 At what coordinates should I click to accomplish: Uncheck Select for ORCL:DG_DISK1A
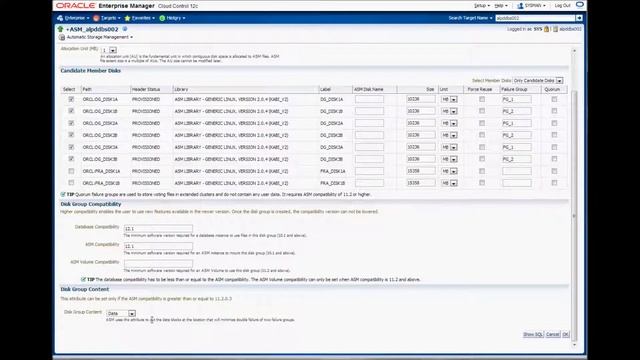tap(71, 99)
